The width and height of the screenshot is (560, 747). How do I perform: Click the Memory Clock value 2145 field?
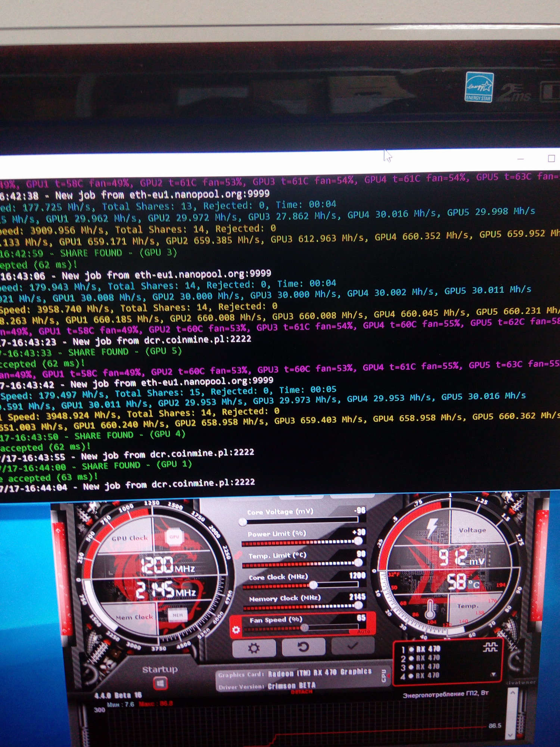click(x=357, y=597)
